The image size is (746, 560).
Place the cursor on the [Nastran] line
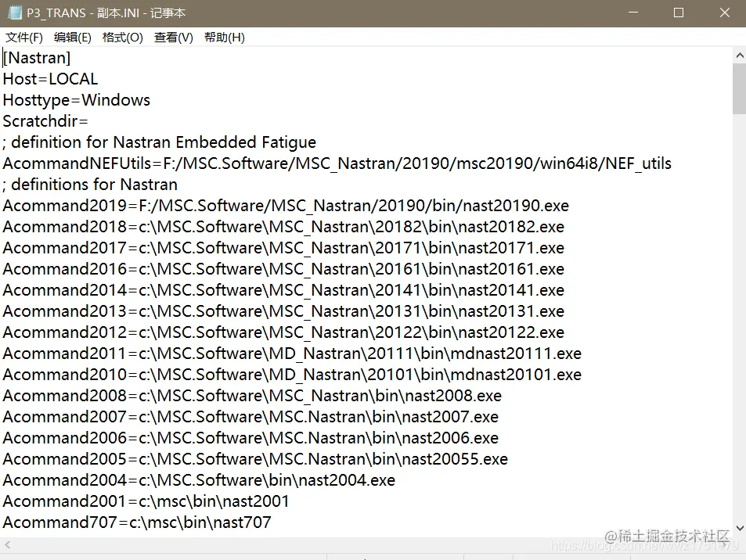[x=37, y=58]
